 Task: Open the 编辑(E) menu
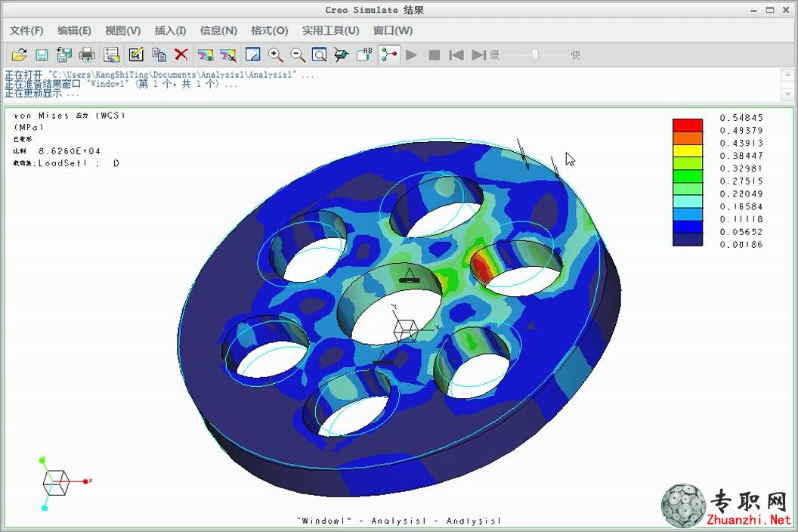74,30
